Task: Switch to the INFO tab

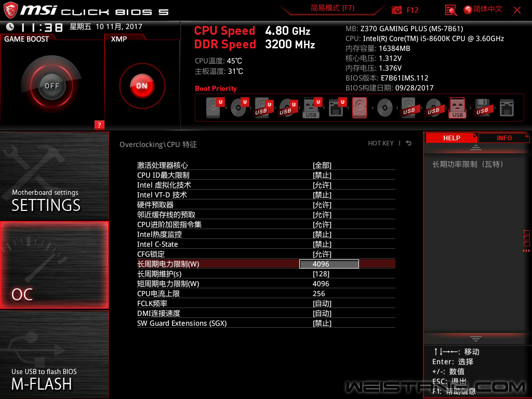Action: click(504, 138)
